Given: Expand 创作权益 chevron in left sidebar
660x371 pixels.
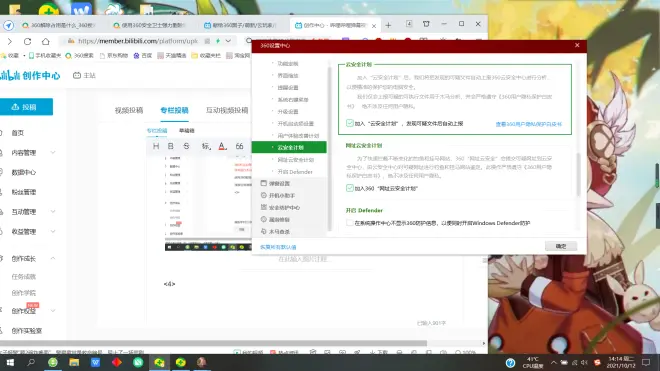Looking at the screenshot, I should 53,311.
